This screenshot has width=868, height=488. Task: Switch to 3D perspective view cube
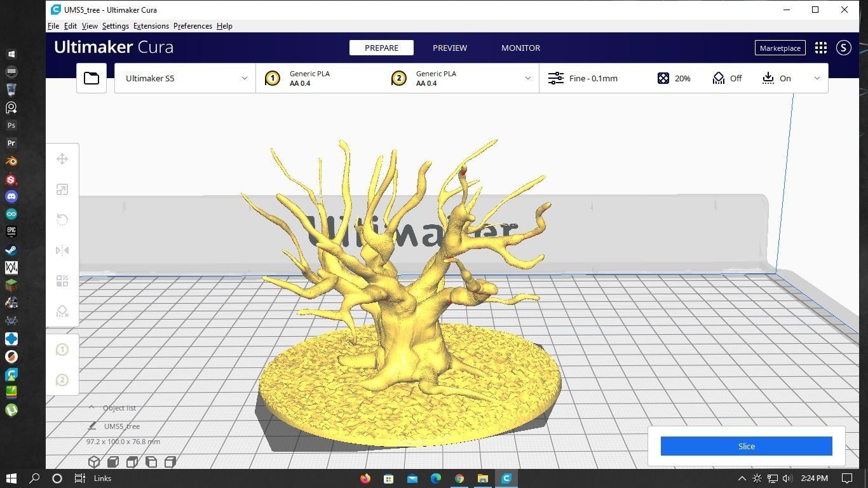[x=94, y=462]
